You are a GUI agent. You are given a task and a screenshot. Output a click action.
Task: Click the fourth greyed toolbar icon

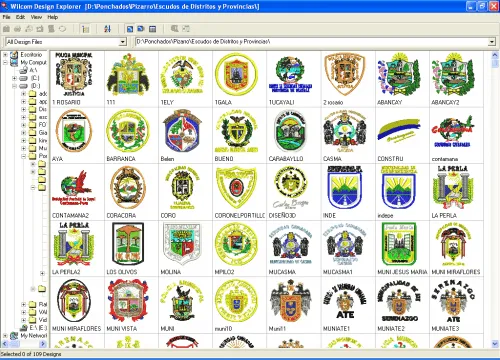[x=40, y=29]
